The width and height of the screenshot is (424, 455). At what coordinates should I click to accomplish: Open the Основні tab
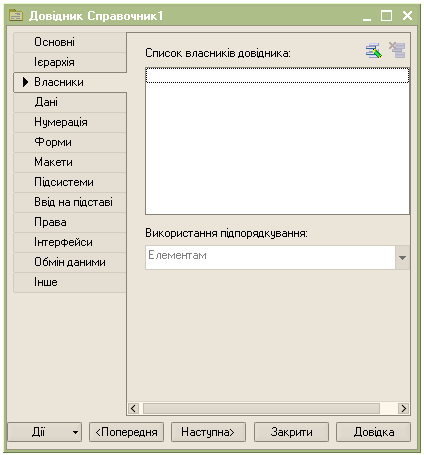(x=70, y=42)
